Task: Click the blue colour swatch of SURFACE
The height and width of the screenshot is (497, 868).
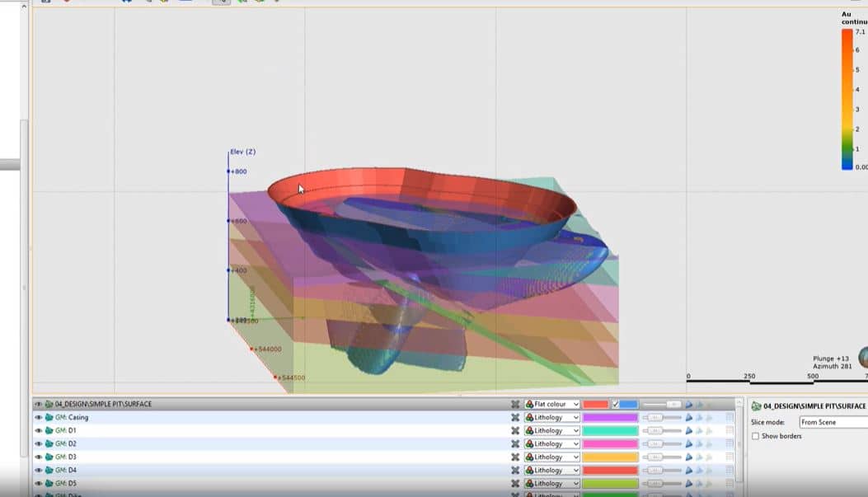Action: (x=629, y=405)
